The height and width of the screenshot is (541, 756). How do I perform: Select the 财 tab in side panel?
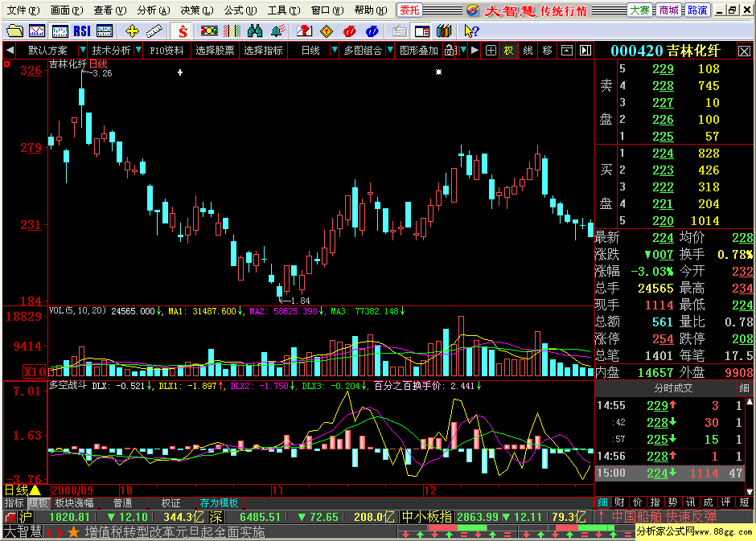(619, 502)
